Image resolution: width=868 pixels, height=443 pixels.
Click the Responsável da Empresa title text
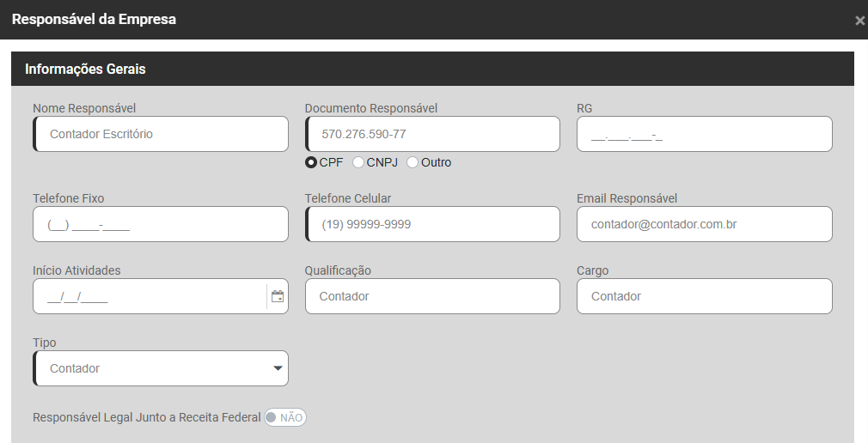click(95, 20)
